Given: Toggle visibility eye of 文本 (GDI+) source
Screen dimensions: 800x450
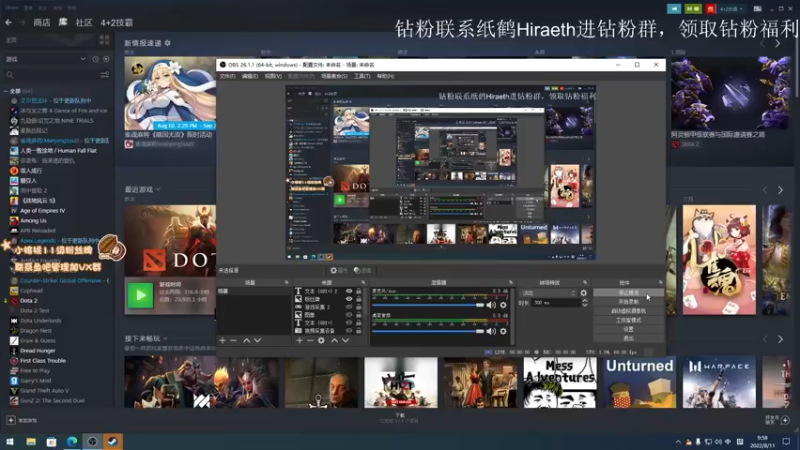Looking at the screenshot, I should click(349, 323).
